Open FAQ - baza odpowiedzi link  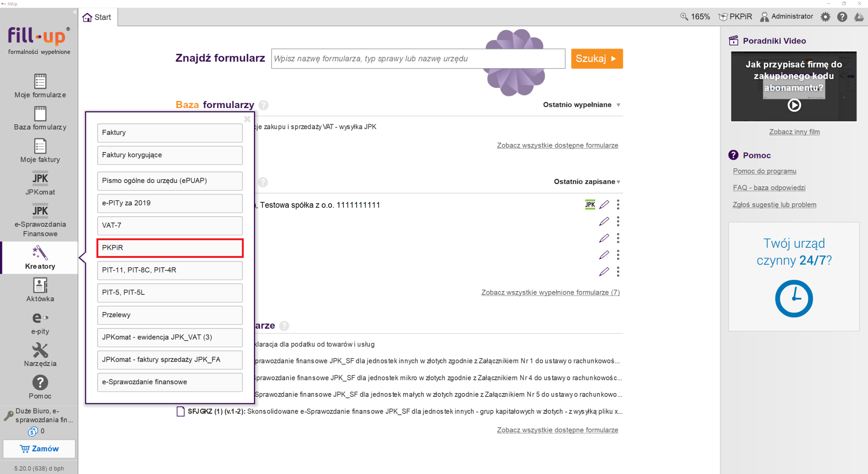769,187
